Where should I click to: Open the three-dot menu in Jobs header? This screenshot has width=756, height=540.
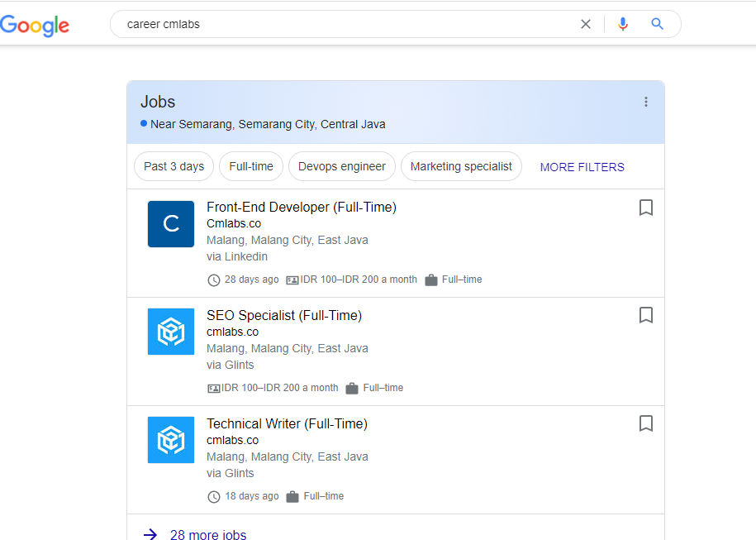pos(645,102)
